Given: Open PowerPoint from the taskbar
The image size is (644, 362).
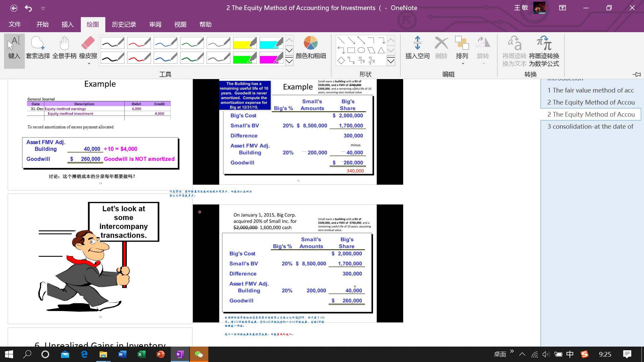Looking at the screenshot, I should click(161, 354).
